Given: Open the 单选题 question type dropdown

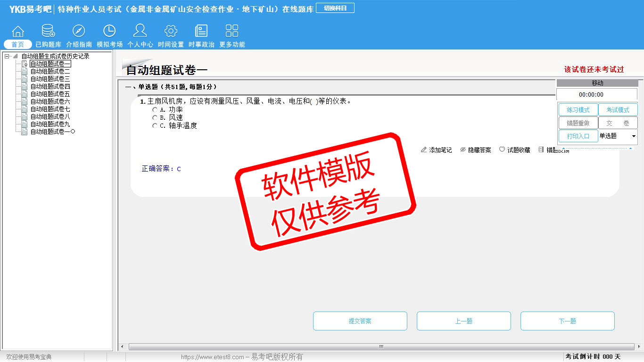Looking at the screenshot, I should [633, 136].
